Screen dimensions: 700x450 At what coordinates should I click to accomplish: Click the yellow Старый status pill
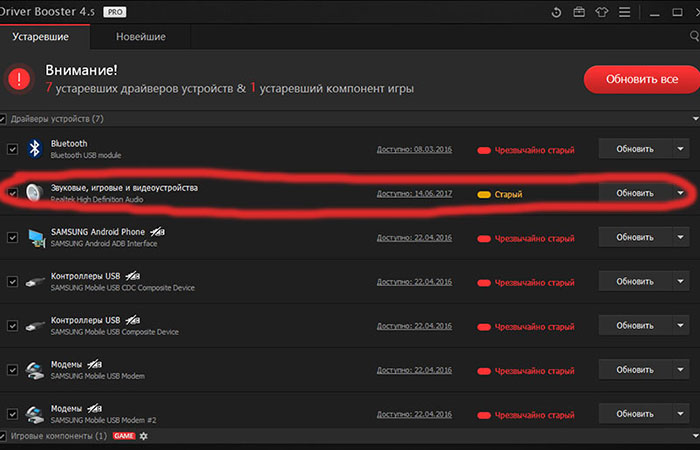coord(484,195)
